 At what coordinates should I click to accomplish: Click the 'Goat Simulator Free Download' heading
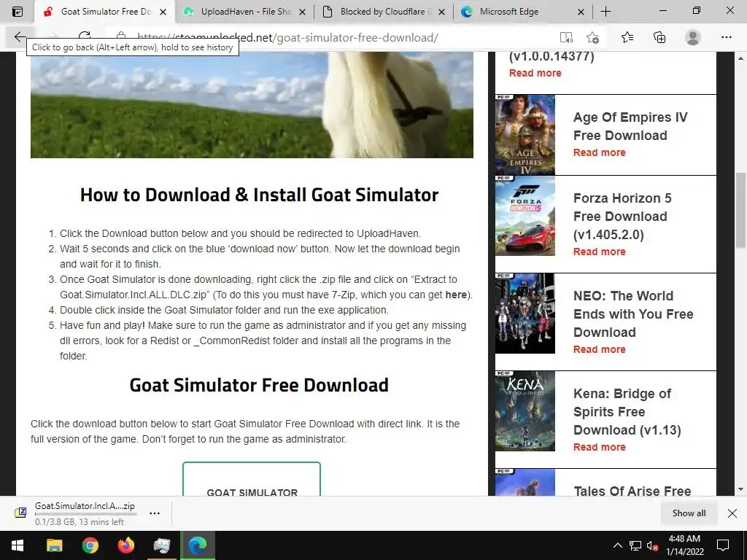pyautogui.click(x=259, y=385)
